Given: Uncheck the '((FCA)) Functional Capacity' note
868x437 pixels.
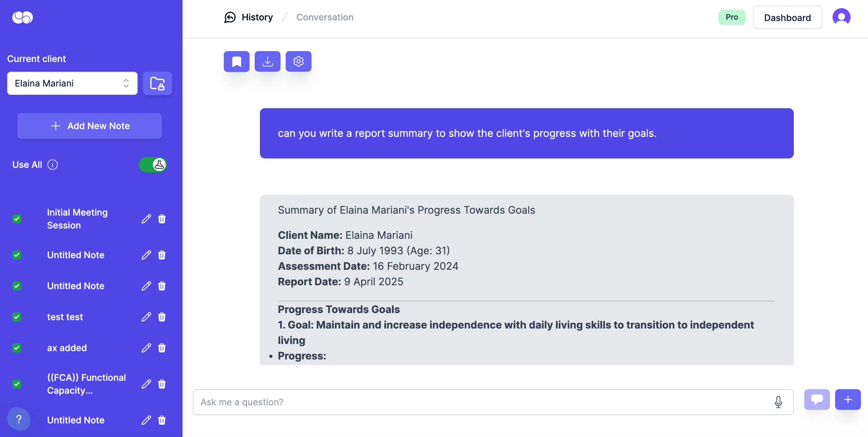Looking at the screenshot, I should 17,384.
